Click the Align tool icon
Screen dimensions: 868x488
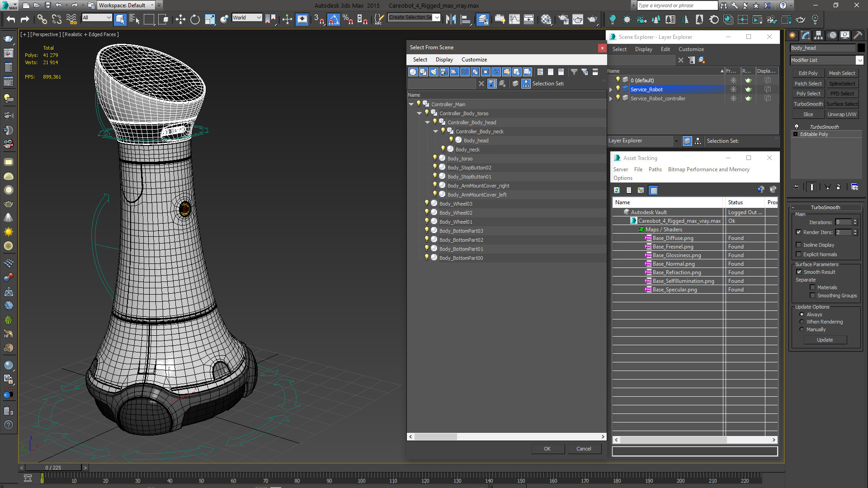[465, 19]
